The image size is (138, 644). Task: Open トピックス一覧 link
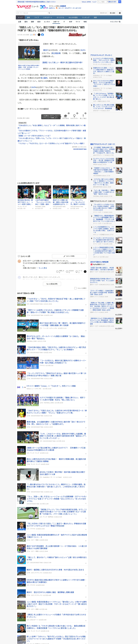(x=115, y=22)
